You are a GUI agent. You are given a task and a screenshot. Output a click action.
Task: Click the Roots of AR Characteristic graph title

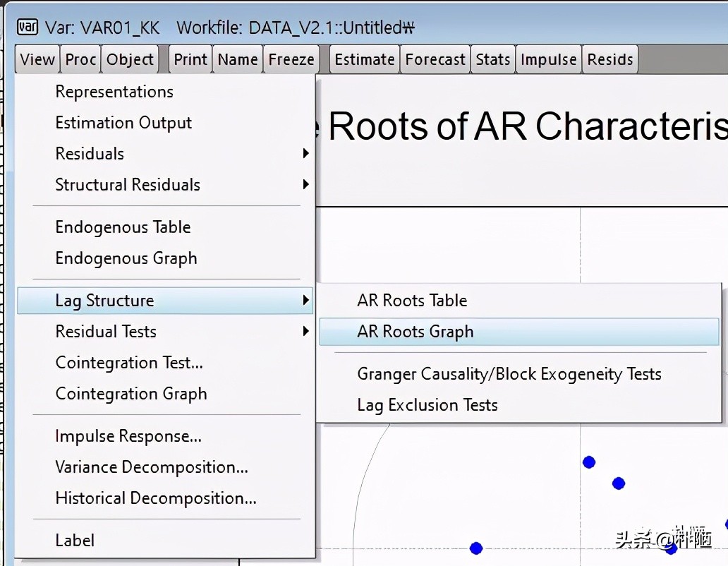[x=522, y=126]
